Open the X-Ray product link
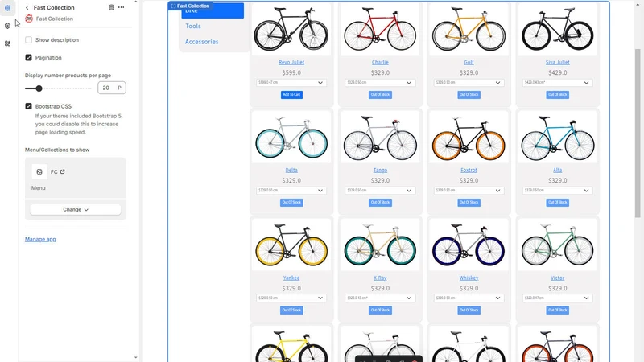Viewport: 644px width, 362px height. [380, 278]
